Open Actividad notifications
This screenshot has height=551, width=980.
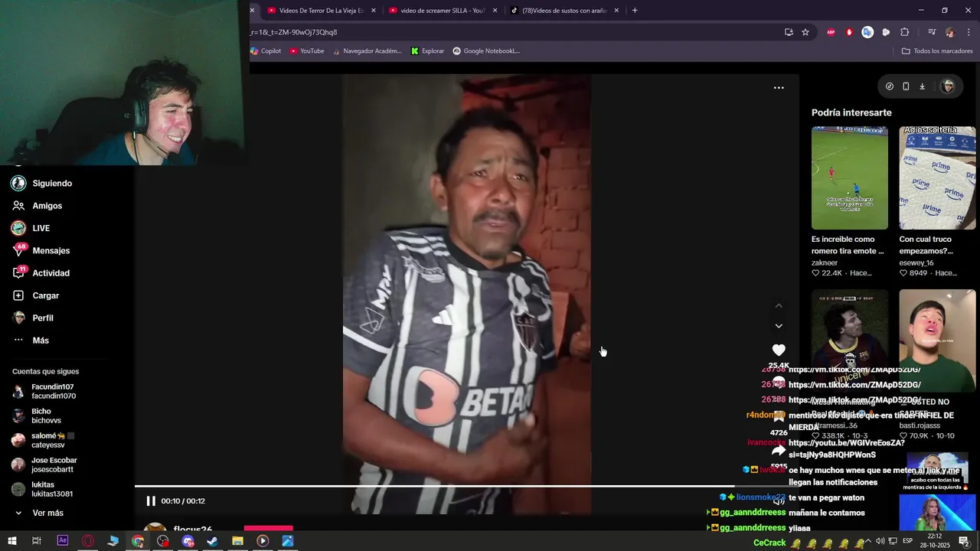(41, 273)
